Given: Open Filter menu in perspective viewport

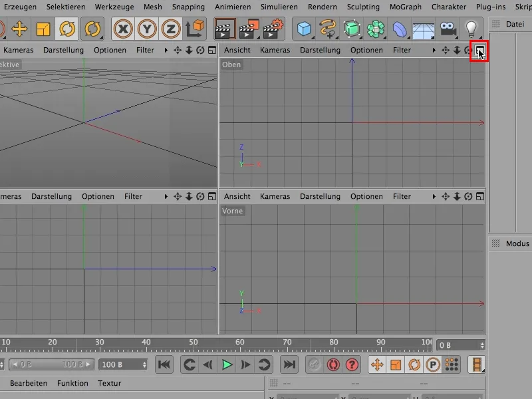Looking at the screenshot, I should (x=145, y=51).
